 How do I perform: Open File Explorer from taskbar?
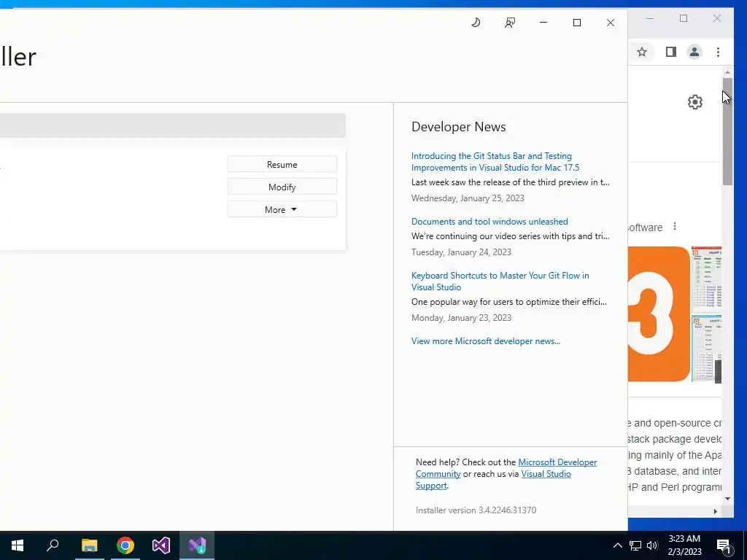(89, 545)
